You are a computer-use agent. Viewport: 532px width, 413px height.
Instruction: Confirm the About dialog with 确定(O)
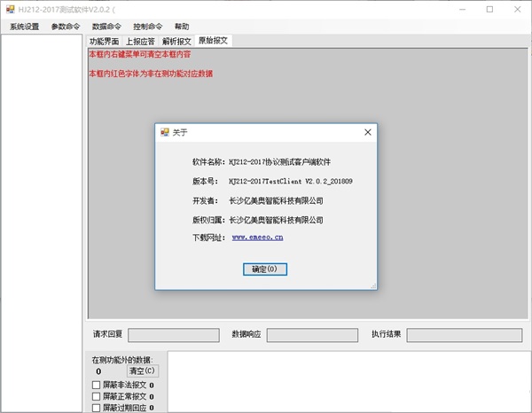point(264,269)
